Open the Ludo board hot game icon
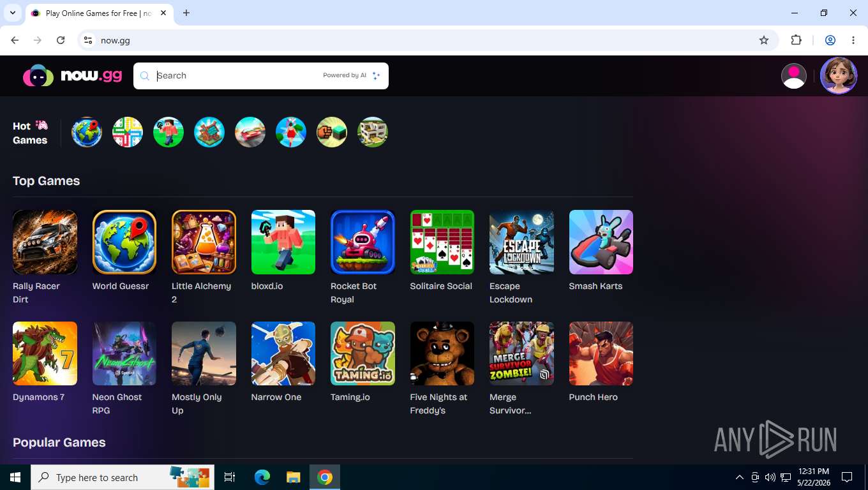This screenshot has width=868, height=490. [x=128, y=132]
